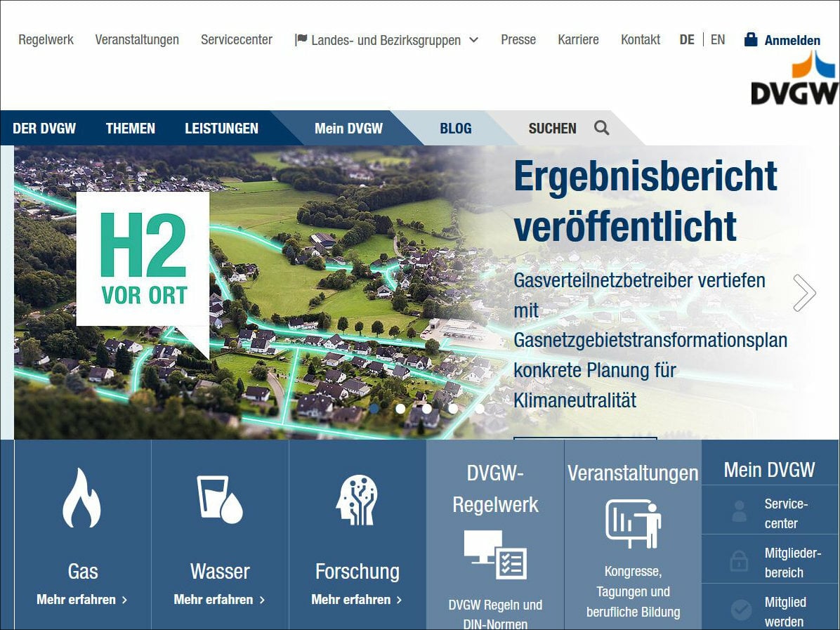Viewport: 840px width, 630px height.
Task: Click Gas Mehr erfahren chevron link
Action: tap(82, 600)
